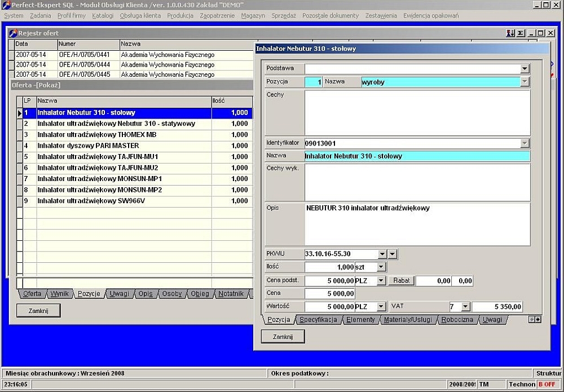Open the Ewidencja opakowań menu
The image size is (564, 392).
pos(431,15)
